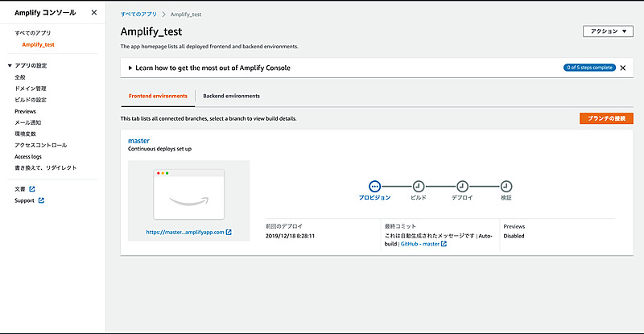Collapse the アプリの設定 sidebar section
Image resolution: width=644 pixels, height=334 pixels.
(x=9, y=66)
